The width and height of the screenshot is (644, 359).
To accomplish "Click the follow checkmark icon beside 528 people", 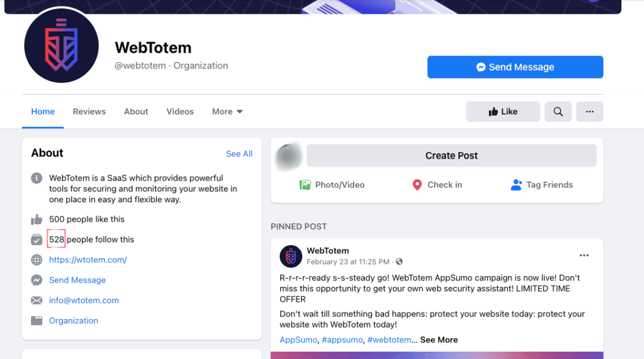I will pos(36,240).
